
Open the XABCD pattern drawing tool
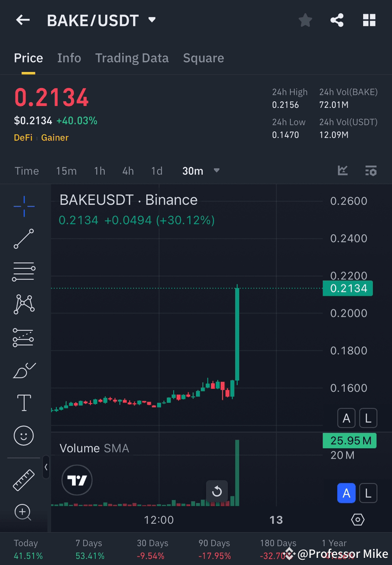click(x=24, y=304)
